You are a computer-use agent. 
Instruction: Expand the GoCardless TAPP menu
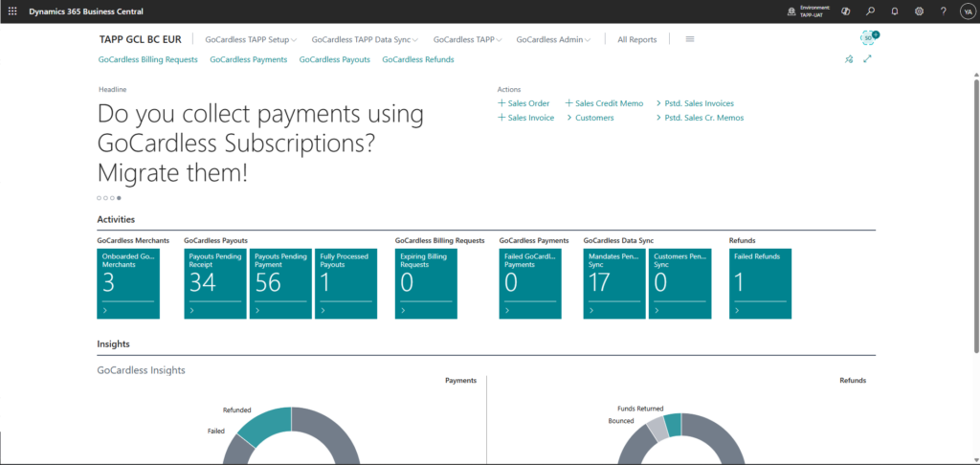point(467,39)
